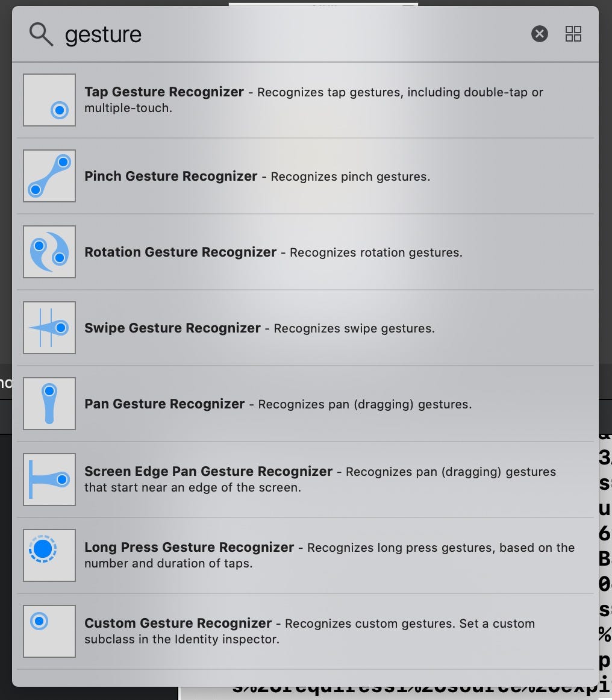Select the Rotation Gesture Recognizer icon
This screenshot has width=612, height=700.
click(49, 252)
